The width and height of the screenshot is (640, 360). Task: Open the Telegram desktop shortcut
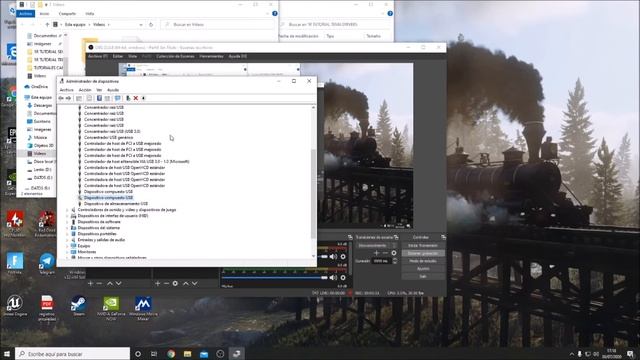pos(47,264)
